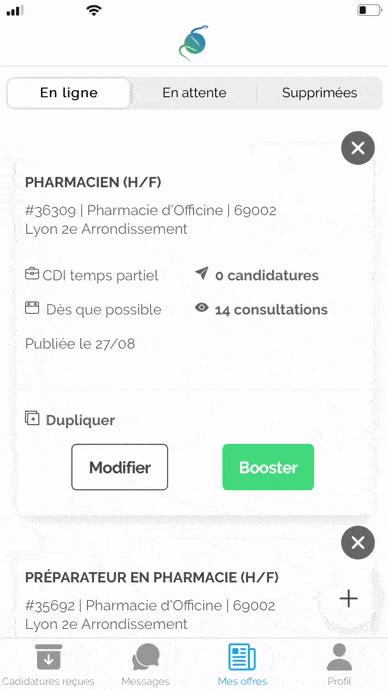
Task: Switch to the En ligne tab
Action: (x=69, y=93)
